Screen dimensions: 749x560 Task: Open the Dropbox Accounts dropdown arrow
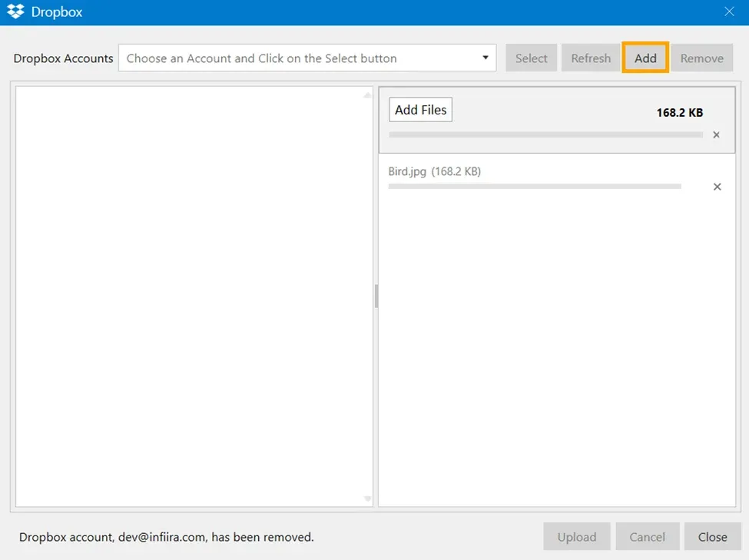[486, 58]
